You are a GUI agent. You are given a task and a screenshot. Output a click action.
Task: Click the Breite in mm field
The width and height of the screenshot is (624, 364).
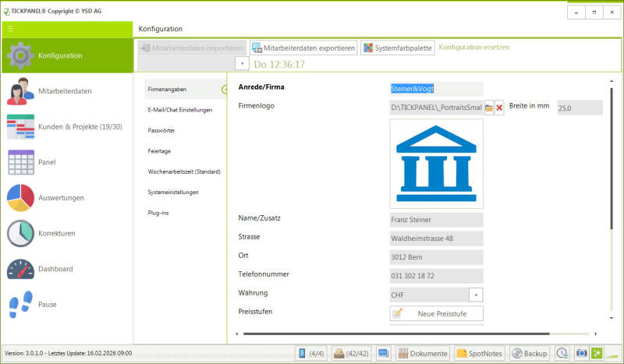[x=580, y=108]
